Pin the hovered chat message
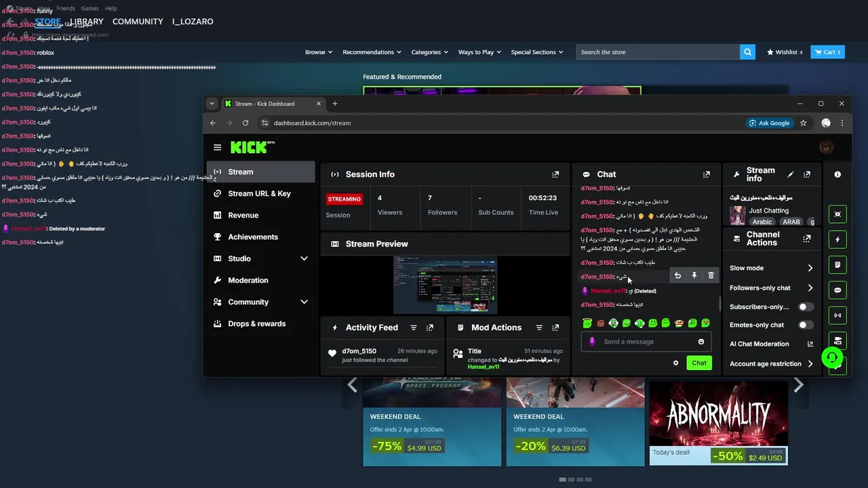868x488 pixels. click(694, 275)
